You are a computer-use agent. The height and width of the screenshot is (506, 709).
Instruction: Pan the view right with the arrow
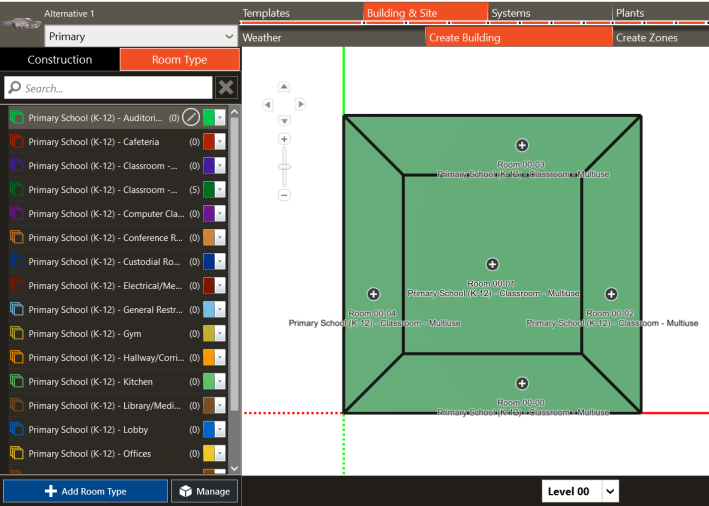[x=300, y=104]
